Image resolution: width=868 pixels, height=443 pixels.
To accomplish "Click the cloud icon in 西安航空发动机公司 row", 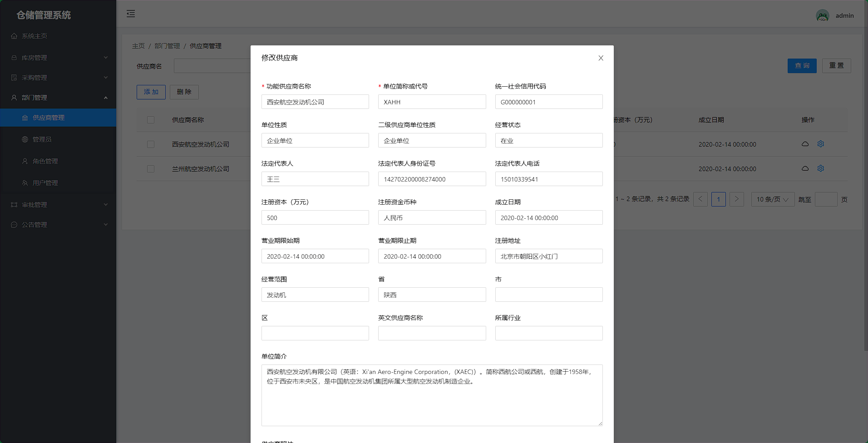I will tap(805, 144).
